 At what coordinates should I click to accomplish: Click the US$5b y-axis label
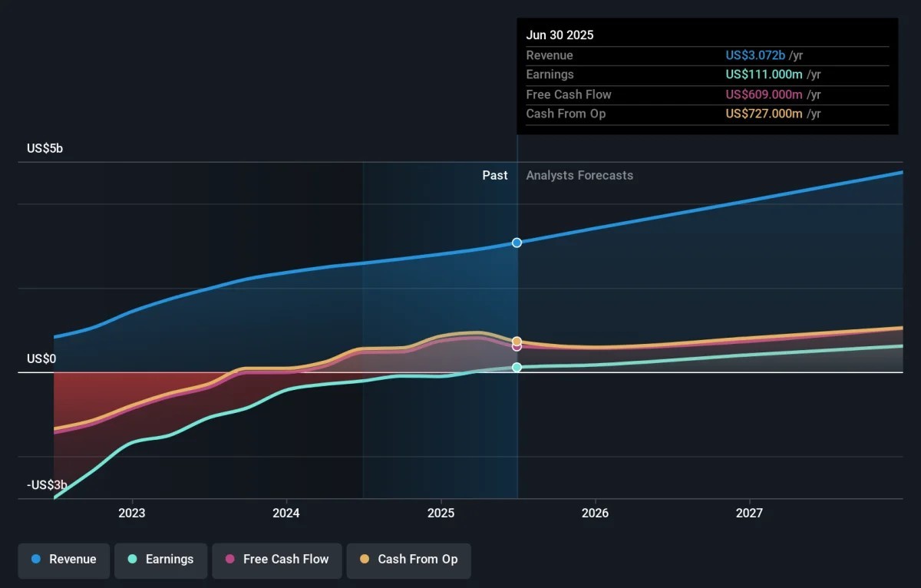45,149
